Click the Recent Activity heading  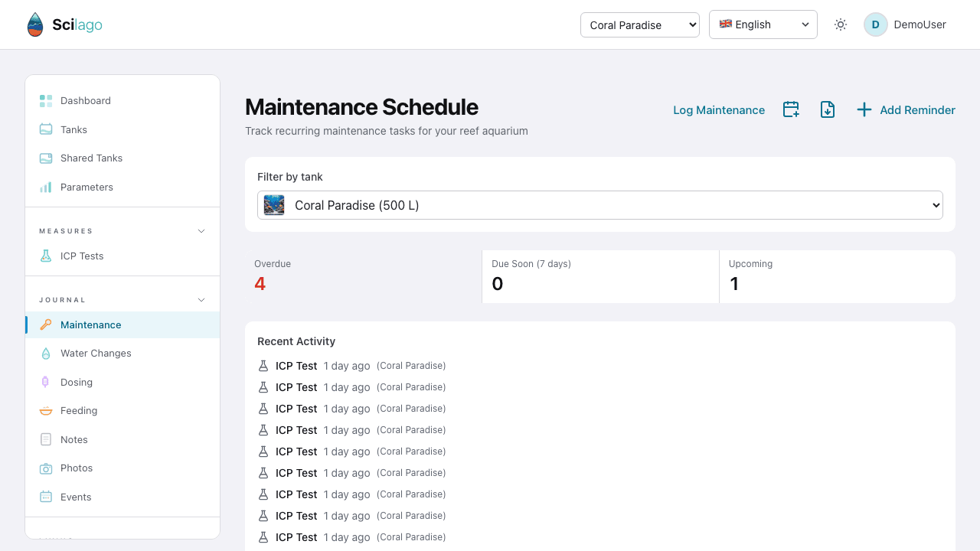click(296, 341)
